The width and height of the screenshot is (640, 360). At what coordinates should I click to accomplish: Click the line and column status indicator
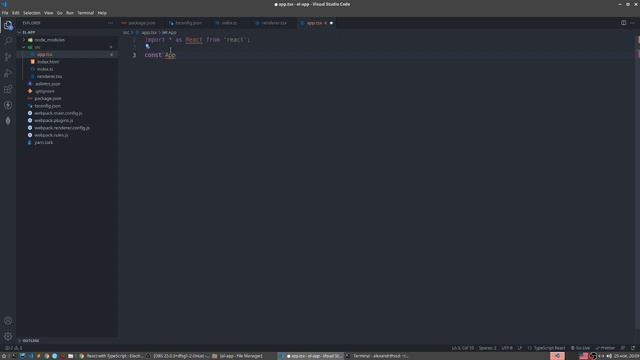tap(462, 348)
